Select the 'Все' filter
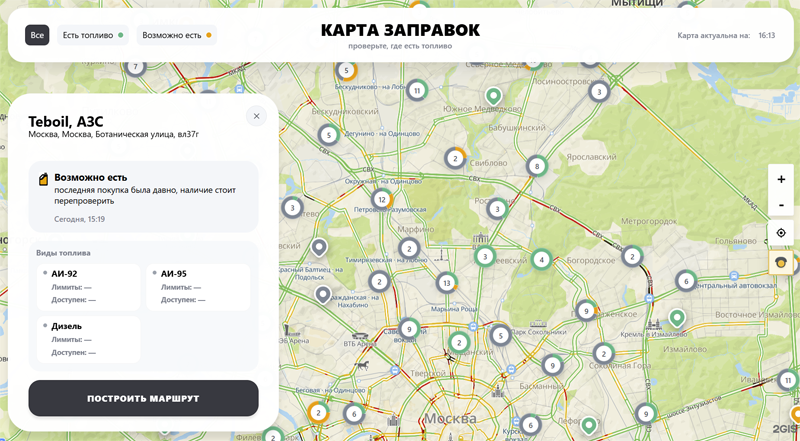 click(37, 35)
